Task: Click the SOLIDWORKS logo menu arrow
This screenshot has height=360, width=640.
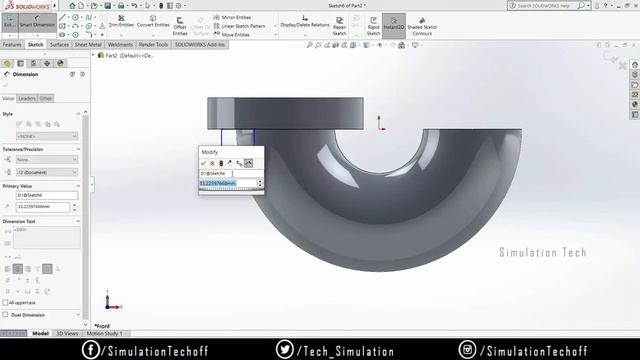Action: point(55,6)
